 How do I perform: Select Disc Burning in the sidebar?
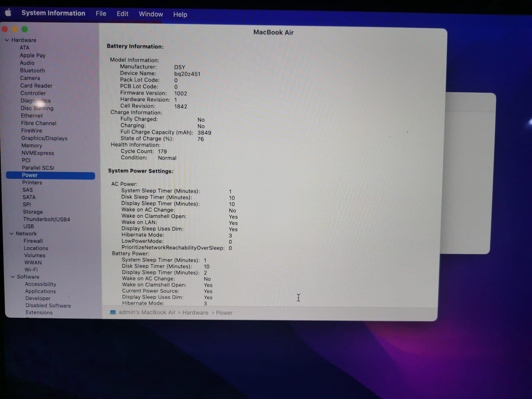point(37,108)
